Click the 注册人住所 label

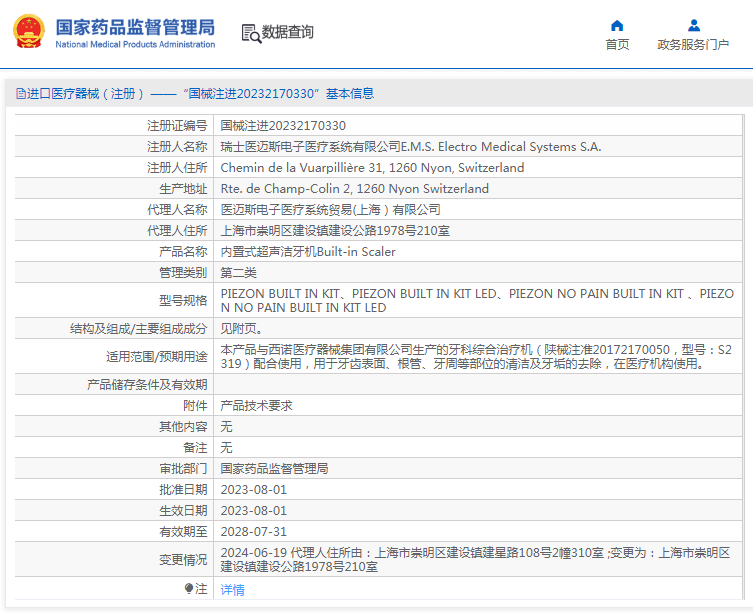[177, 168]
